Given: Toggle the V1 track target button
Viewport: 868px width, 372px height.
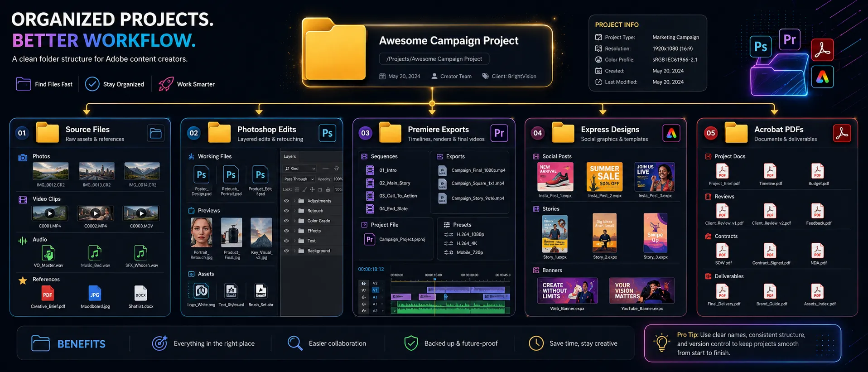Looking at the screenshot, I should point(375,290).
